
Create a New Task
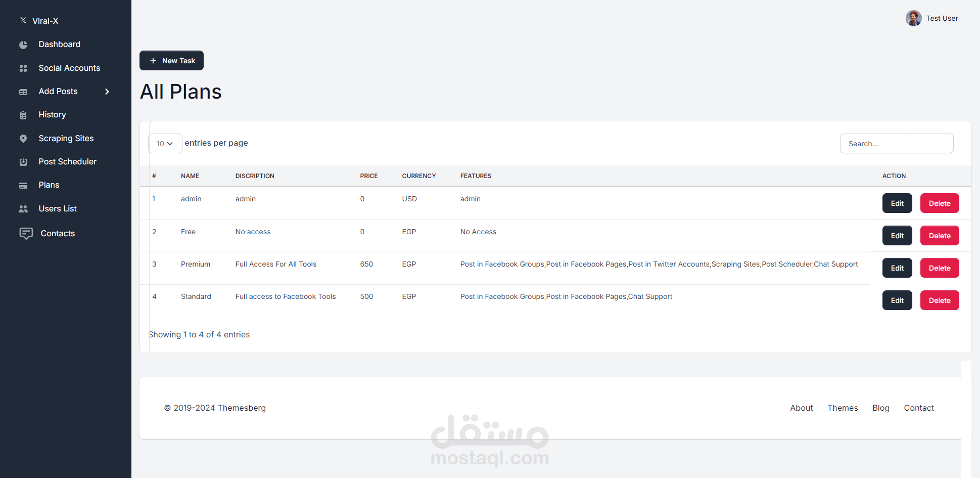click(x=171, y=61)
